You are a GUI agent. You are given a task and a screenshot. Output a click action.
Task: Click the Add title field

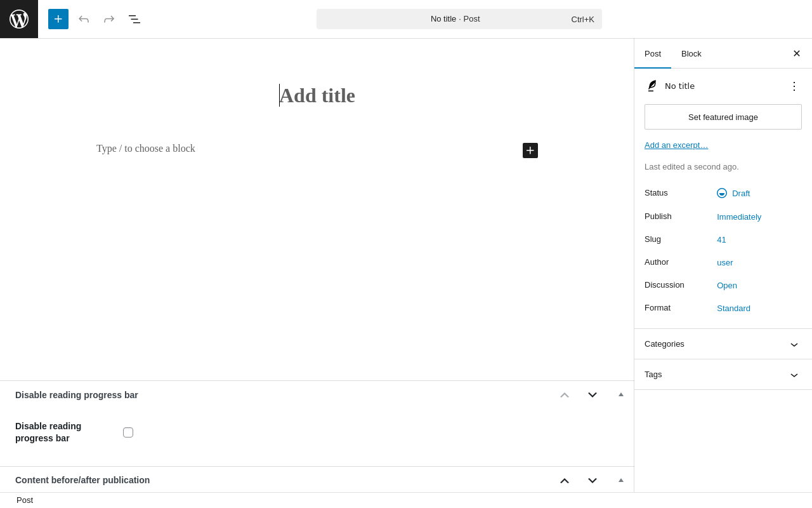click(317, 96)
